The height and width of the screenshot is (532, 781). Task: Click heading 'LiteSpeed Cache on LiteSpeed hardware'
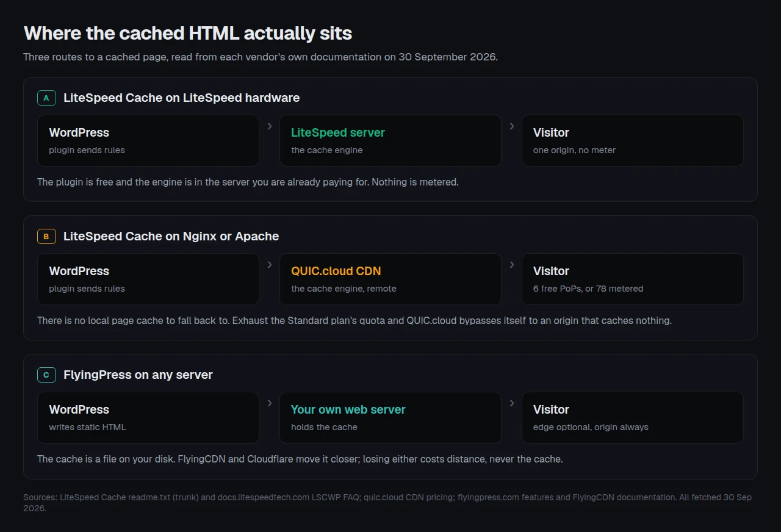(182, 98)
